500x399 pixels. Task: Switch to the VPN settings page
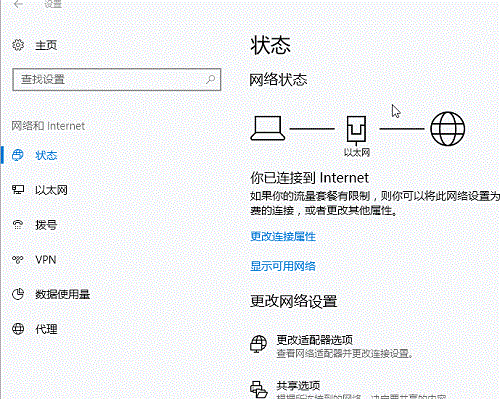46,259
